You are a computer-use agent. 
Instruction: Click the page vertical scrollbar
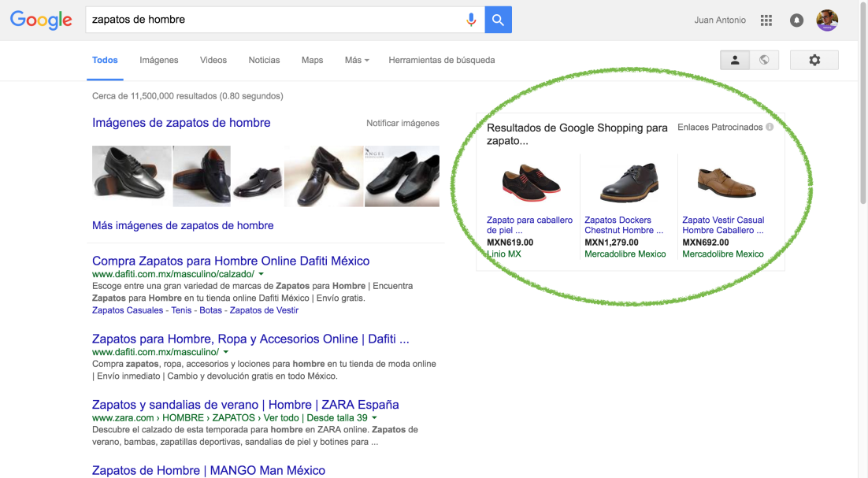tap(862, 102)
